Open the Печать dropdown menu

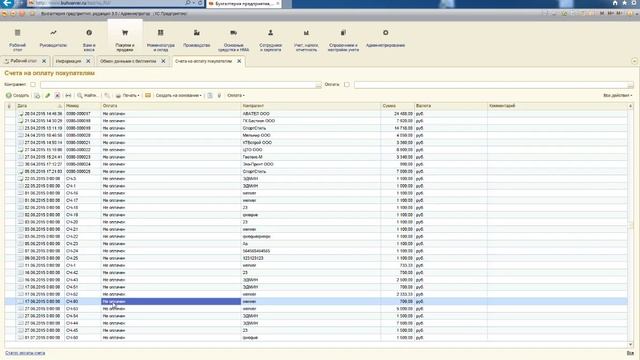[128, 96]
